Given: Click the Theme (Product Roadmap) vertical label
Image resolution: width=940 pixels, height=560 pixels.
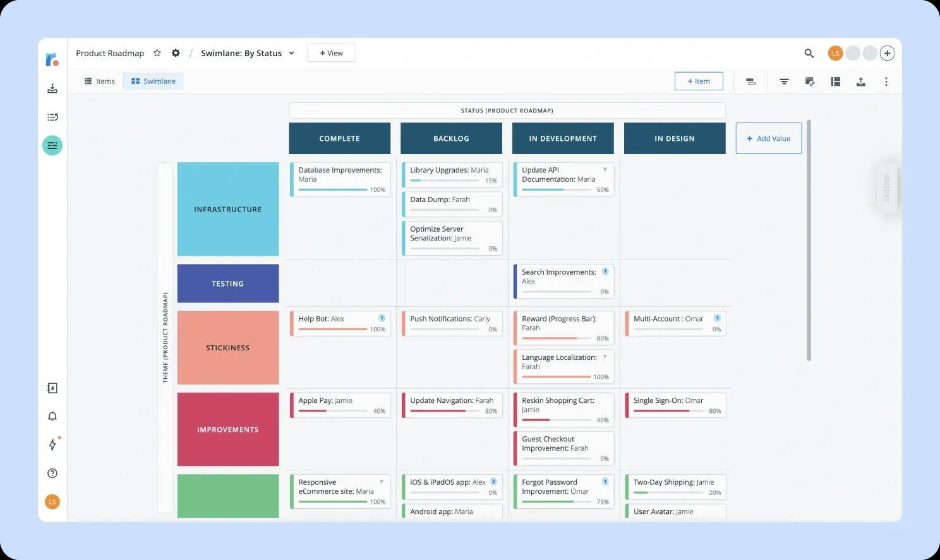Looking at the screenshot, I should 165,337.
